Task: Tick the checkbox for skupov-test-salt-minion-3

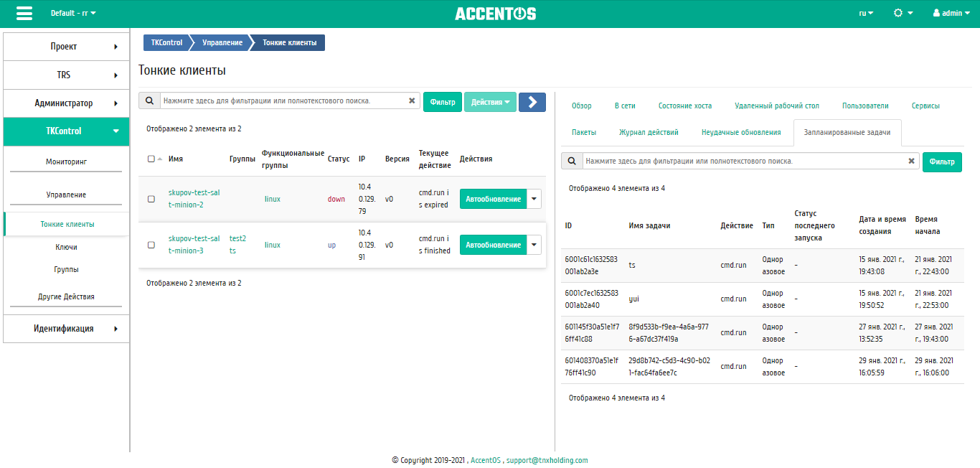Action: (x=151, y=245)
